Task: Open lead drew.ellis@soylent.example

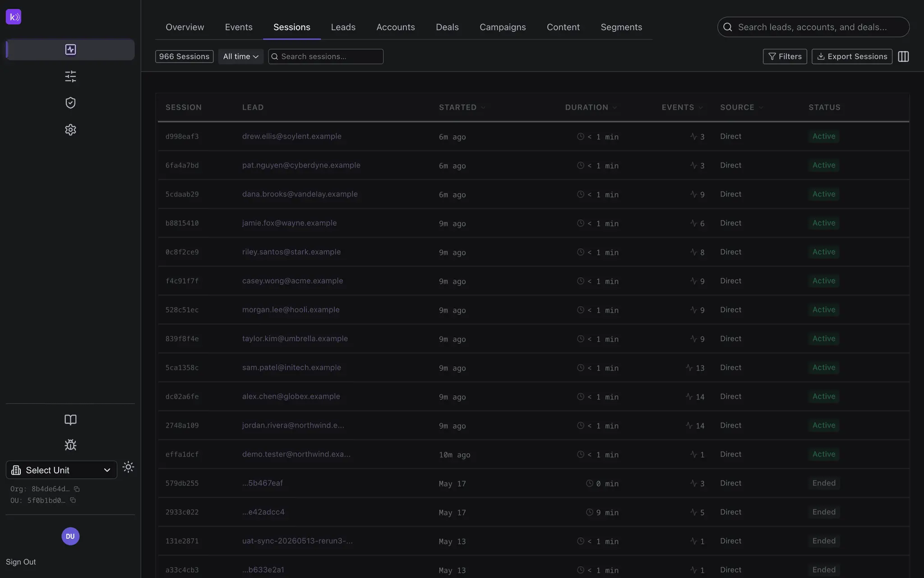Action: (x=291, y=136)
